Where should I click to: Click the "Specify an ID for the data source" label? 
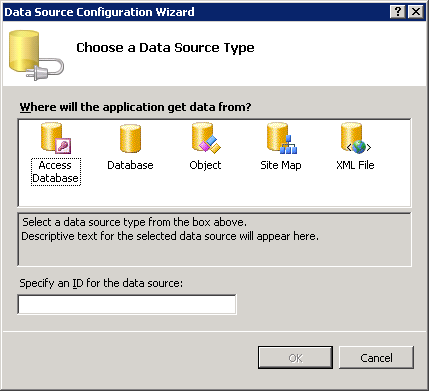(101, 283)
